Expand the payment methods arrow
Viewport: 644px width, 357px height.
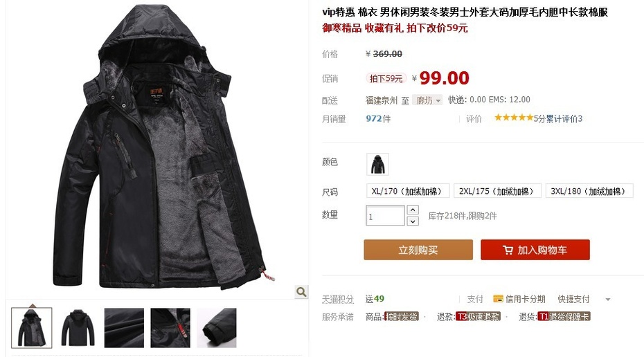pyautogui.click(x=607, y=299)
